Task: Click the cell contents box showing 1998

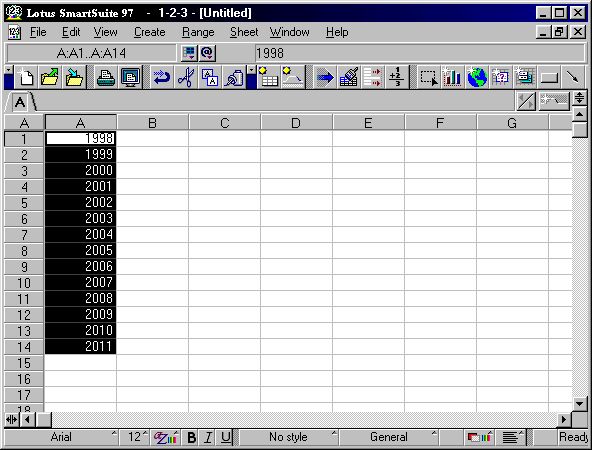Action: coord(420,53)
